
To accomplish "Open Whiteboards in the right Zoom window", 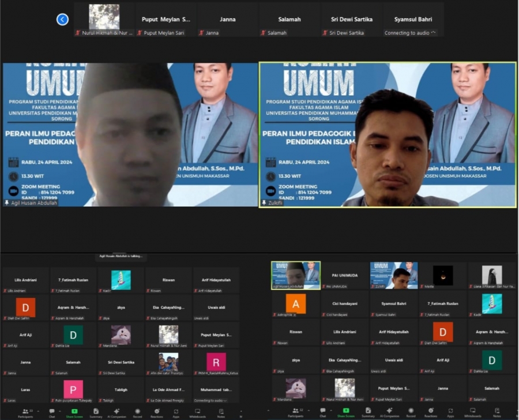I will [x=473, y=412].
